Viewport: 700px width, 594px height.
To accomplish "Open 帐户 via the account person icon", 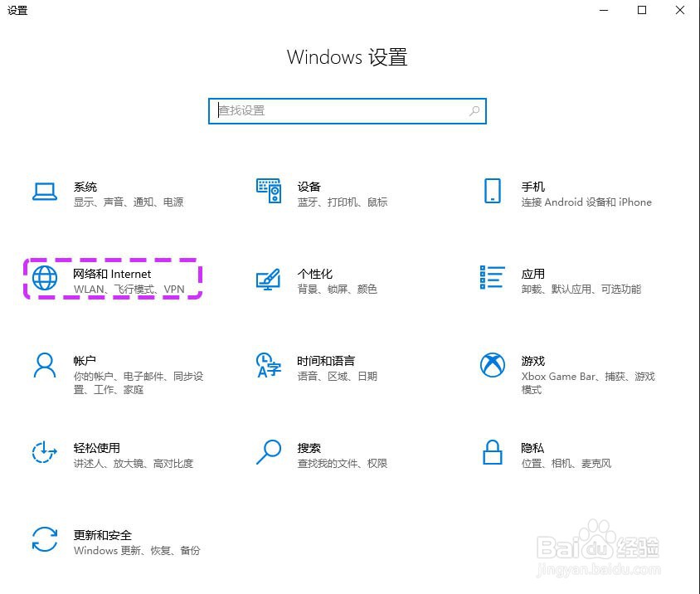I will pyautogui.click(x=44, y=366).
